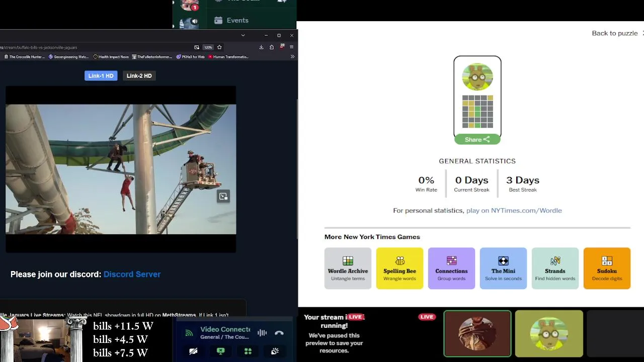This screenshot has width=644, height=362.
Task: Click the Sudoku number grid icon
Action: tap(607, 260)
